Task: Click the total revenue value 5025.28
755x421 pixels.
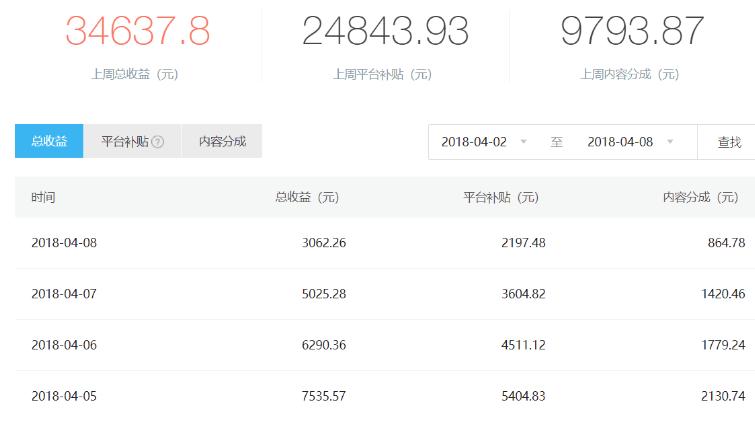Action: [324, 294]
